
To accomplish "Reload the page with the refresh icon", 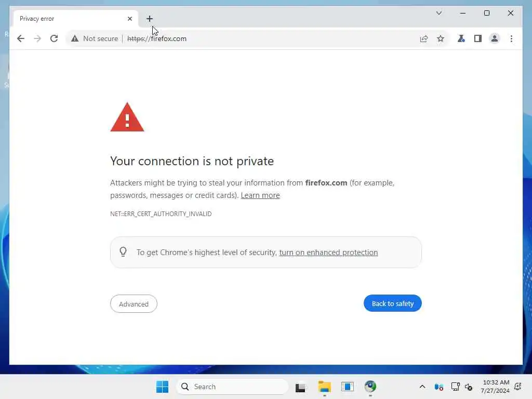I will coord(54,38).
